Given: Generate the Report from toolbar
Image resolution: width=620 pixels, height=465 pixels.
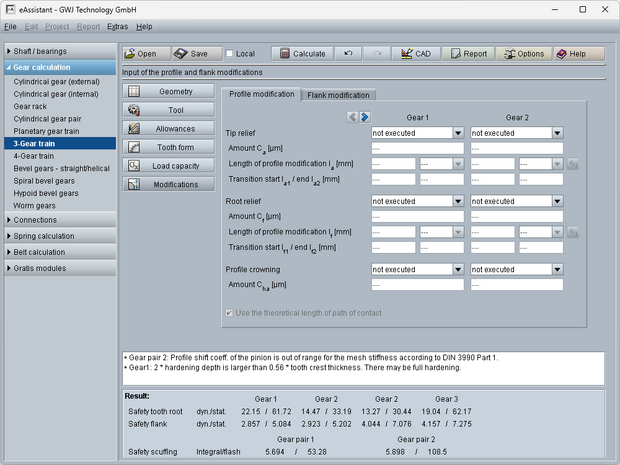Looking at the screenshot, I should (467, 54).
